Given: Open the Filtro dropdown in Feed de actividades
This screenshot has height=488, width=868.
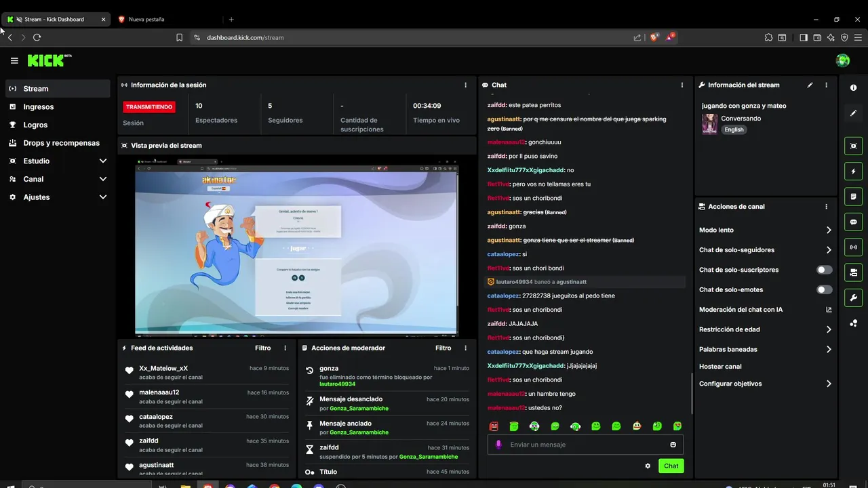Looking at the screenshot, I should (262, 348).
